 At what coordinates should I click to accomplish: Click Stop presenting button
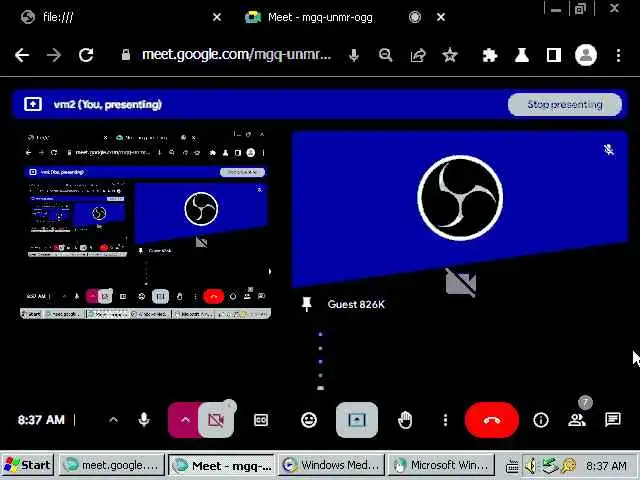pos(565,104)
